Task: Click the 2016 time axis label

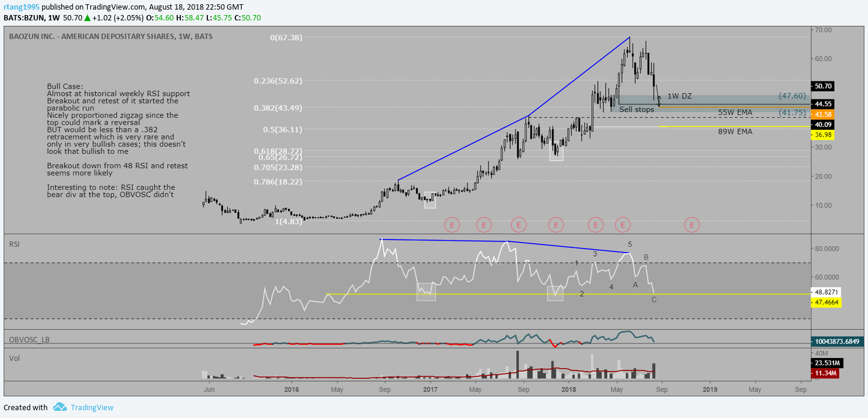Action: click(291, 389)
